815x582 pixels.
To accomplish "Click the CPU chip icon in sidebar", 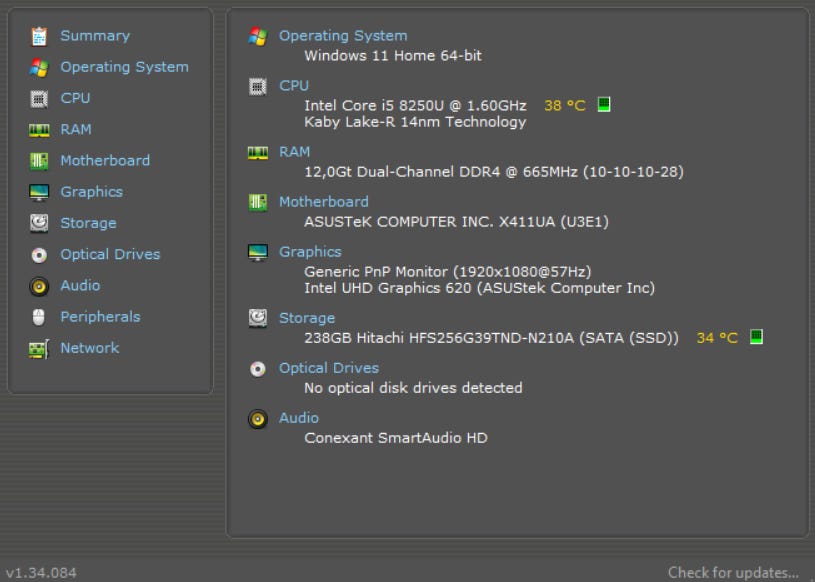I will pos(39,99).
